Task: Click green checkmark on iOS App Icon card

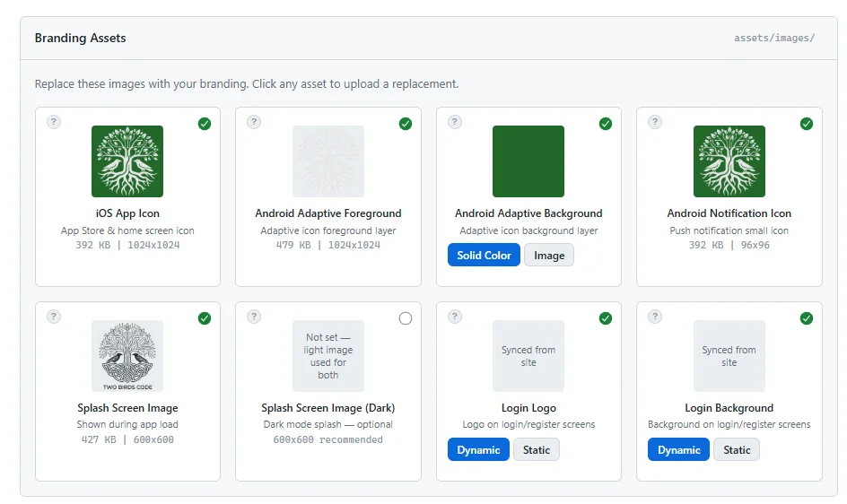Action: pos(205,124)
